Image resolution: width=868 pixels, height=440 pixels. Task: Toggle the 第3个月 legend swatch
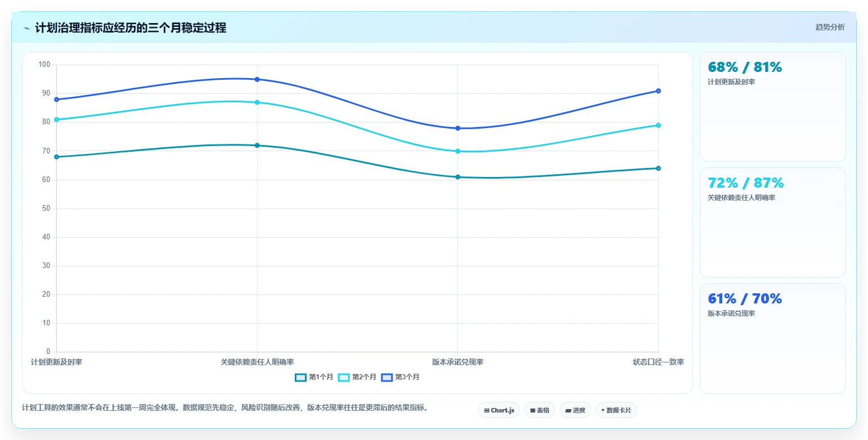point(386,377)
